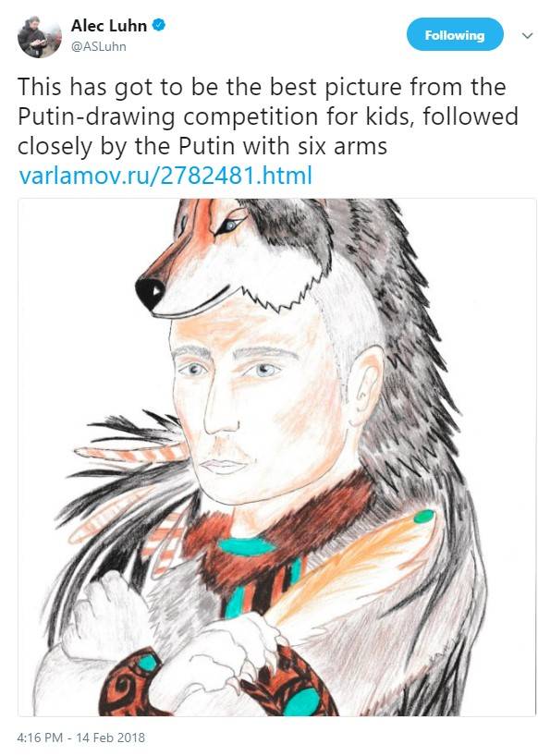Open the tweet timestamp 4:16 PM
The width and height of the screenshot is (538, 756).
40,738
